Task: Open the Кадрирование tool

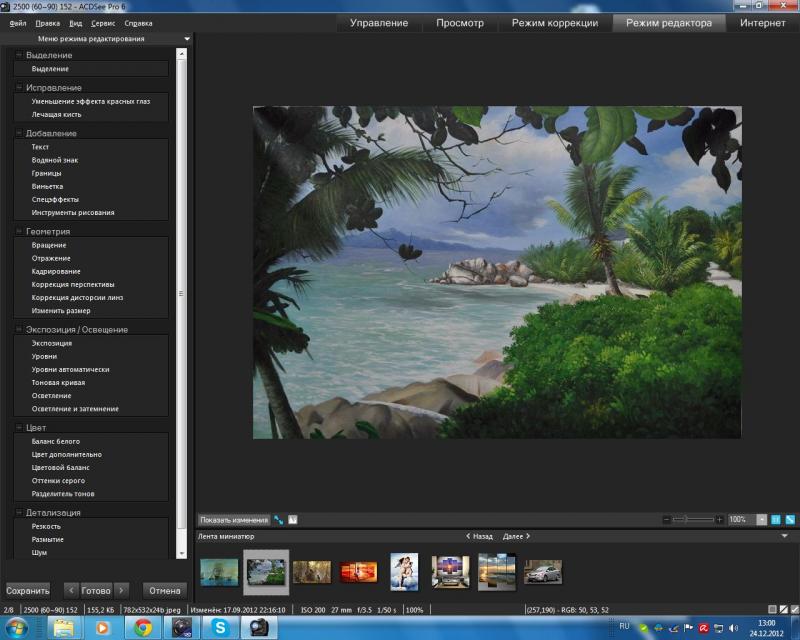Action: coord(56,272)
